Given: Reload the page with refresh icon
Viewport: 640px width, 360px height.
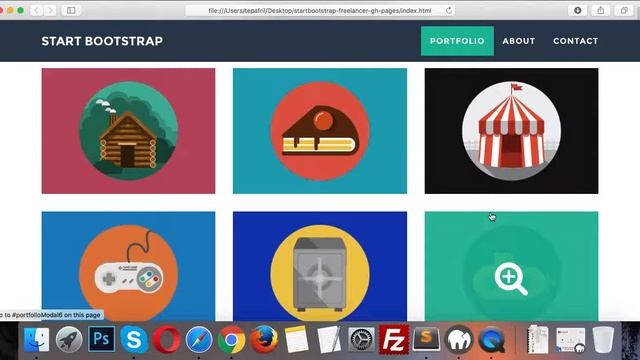Looking at the screenshot, I should pyautogui.click(x=449, y=11).
